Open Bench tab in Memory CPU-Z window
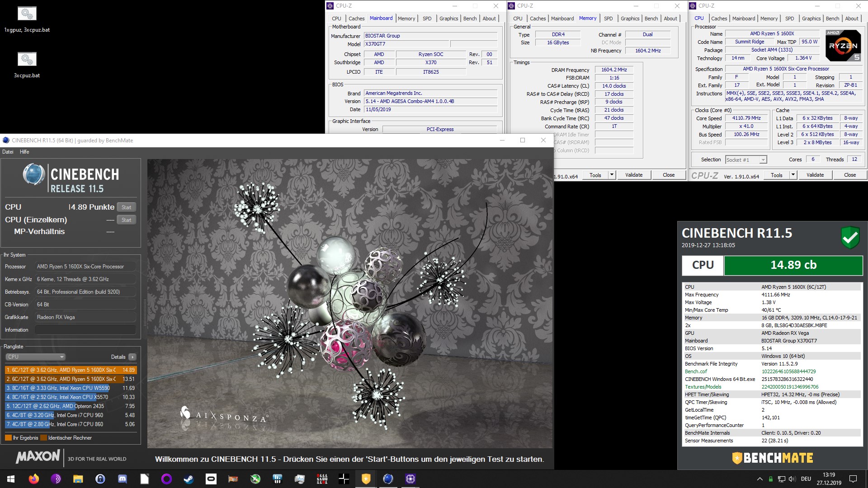Image resolution: width=868 pixels, height=488 pixels. tap(651, 19)
